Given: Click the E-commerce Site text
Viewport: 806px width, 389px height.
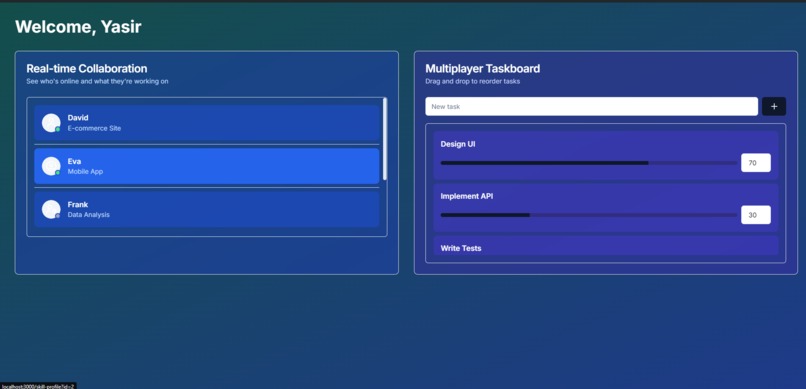Looking at the screenshot, I should (95, 128).
